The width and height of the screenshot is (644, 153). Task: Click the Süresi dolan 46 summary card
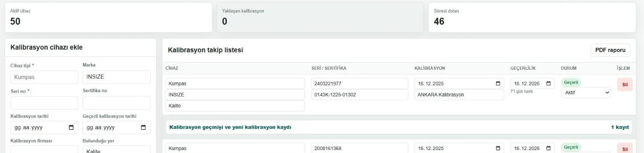click(532, 17)
